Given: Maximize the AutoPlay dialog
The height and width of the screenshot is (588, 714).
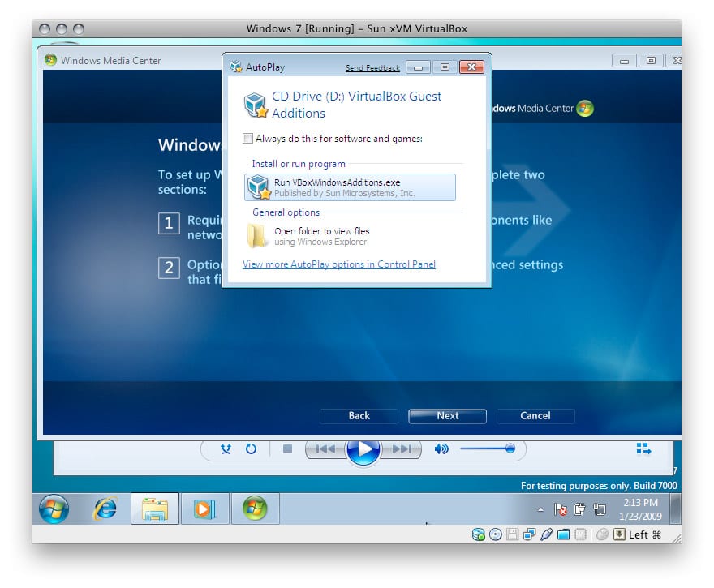Looking at the screenshot, I should click(x=445, y=67).
